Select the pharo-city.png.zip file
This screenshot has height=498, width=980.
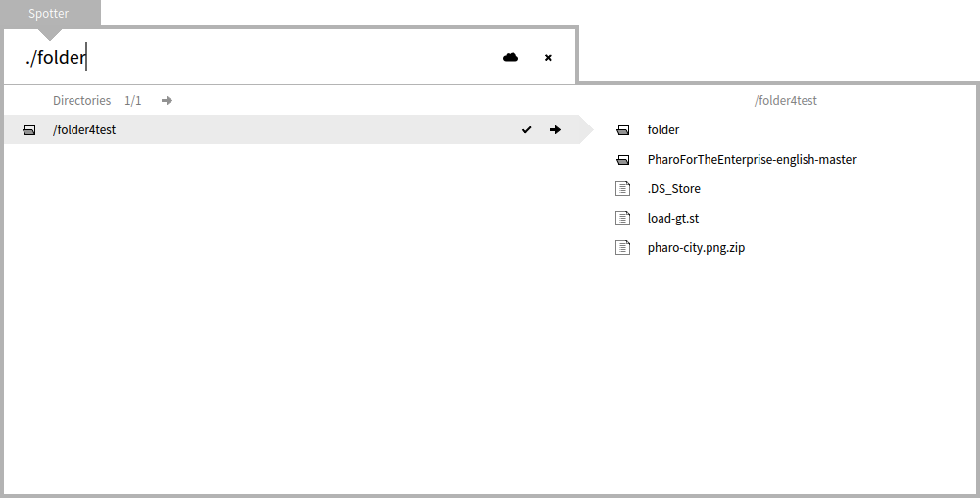(696, 247)
